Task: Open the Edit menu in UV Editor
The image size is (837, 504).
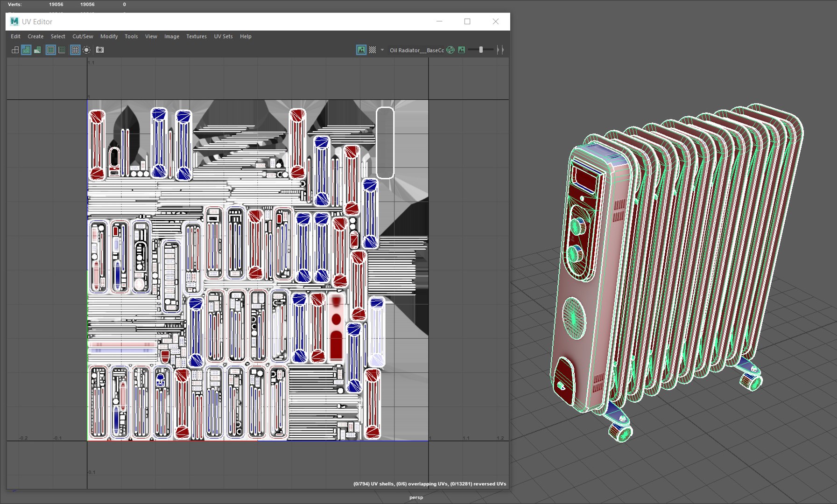Action: 15,36
